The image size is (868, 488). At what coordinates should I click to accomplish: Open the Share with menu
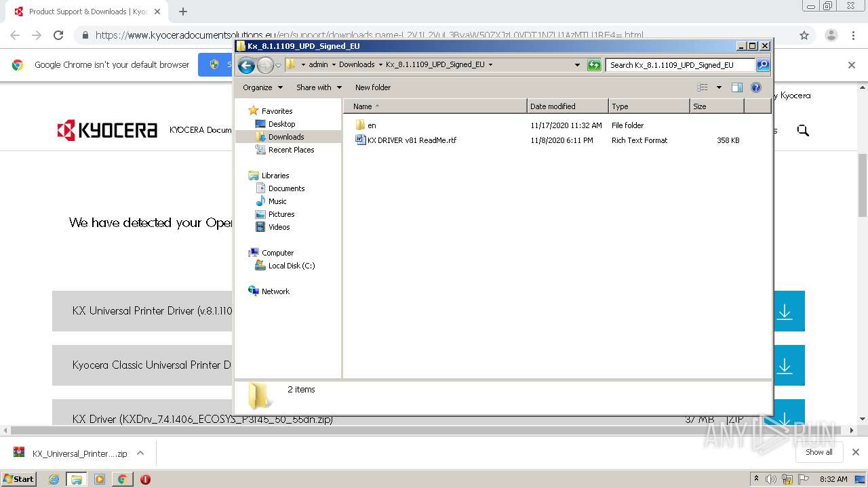click(x=319, y=87)
